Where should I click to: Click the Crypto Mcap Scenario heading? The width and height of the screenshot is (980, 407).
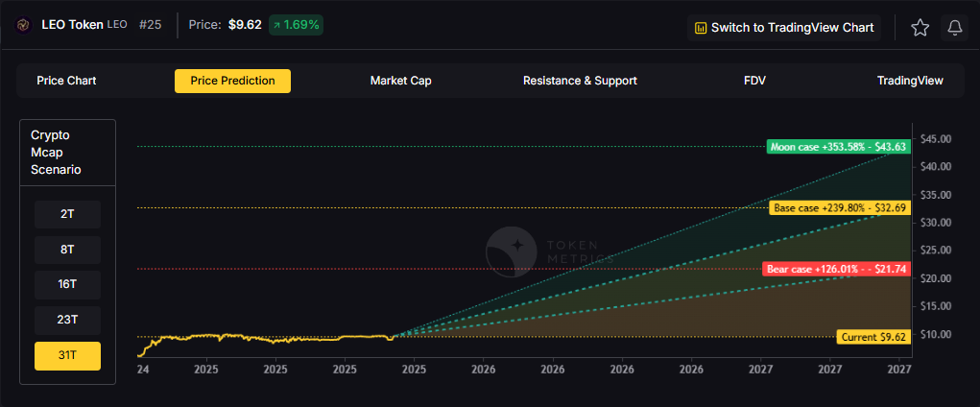(56, 153)
